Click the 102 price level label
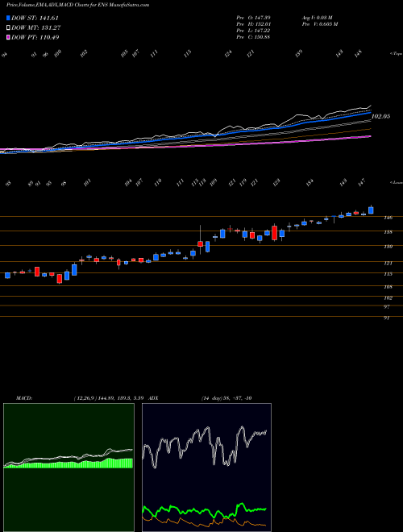403x532 pixels. [388, 298]
